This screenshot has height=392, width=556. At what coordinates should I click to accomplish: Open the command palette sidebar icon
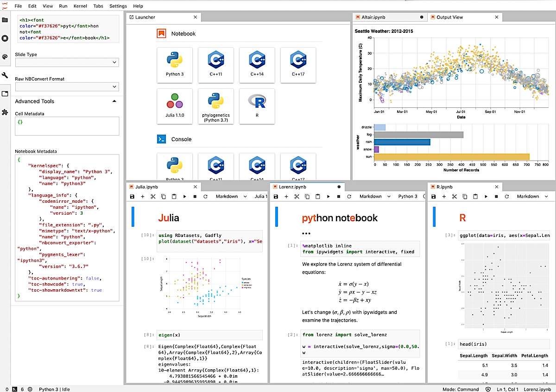coord(5,57)
